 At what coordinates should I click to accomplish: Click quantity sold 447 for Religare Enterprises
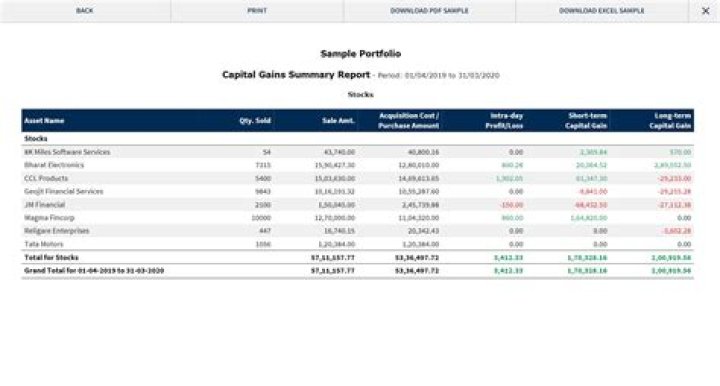tap(265, 231)
